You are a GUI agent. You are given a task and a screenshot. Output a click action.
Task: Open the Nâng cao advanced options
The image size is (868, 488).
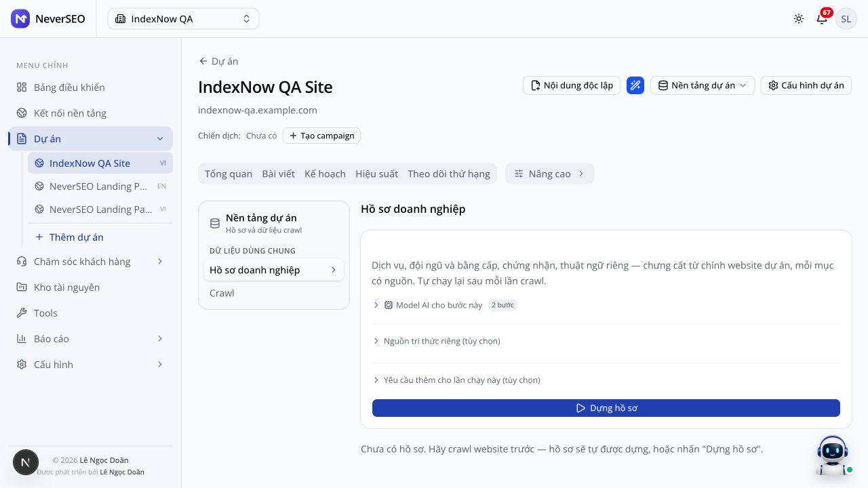549,174
